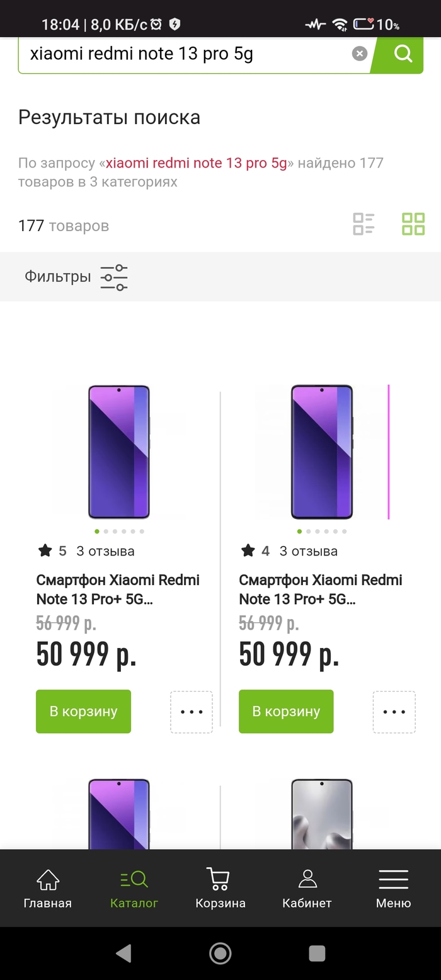Add second Redmi Note 13 Pro+ to cart

pyautogui.click(x=286, y=712)
